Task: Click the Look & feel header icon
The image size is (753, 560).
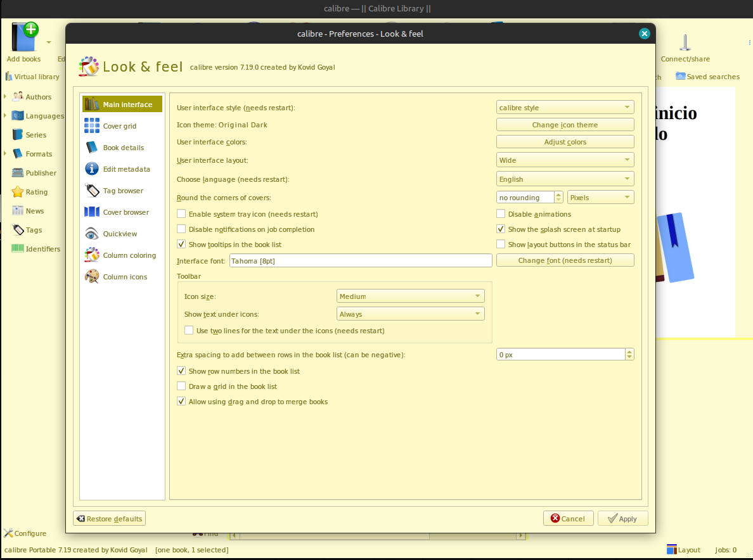Action: pyautogui.click(x=89, y=67)
